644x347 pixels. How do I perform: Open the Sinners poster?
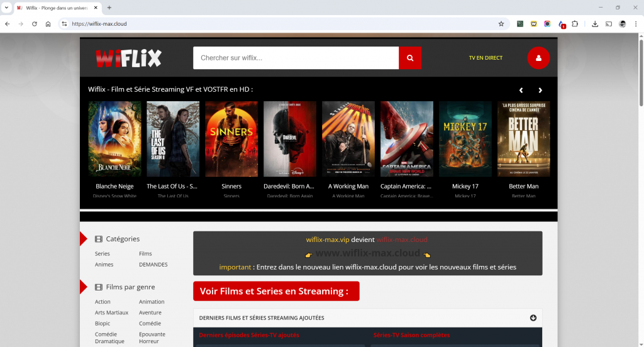(x=231, y=139)
